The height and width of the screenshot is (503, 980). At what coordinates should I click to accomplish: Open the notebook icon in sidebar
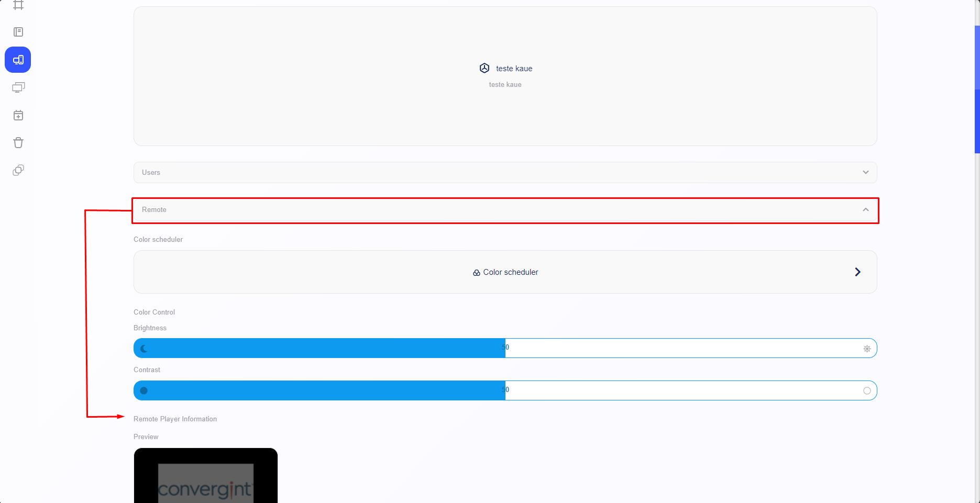pyautogui.click(x=18, y=32)
